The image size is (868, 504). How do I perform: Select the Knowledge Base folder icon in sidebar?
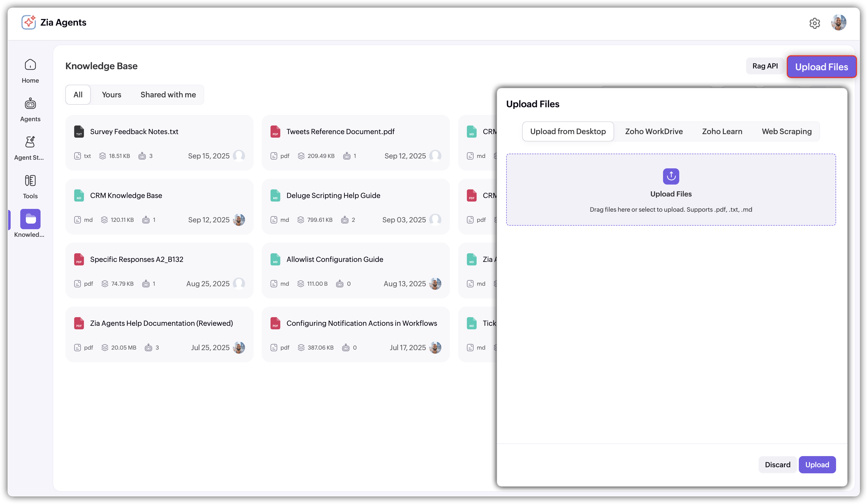(x=30, y=219)
